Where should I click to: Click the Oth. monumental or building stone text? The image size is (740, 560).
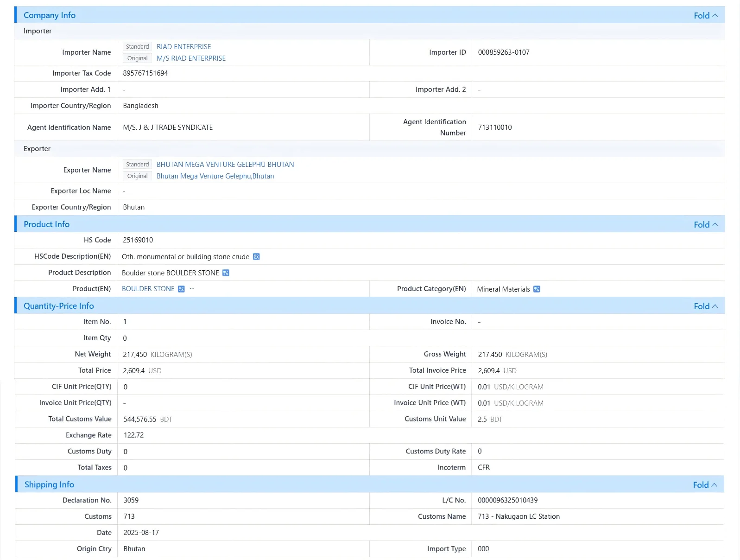[x=185, y=257]
